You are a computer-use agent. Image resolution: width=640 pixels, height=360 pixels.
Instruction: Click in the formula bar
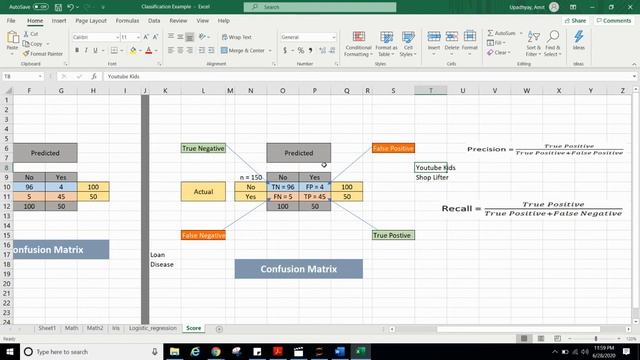click(367, 76)
